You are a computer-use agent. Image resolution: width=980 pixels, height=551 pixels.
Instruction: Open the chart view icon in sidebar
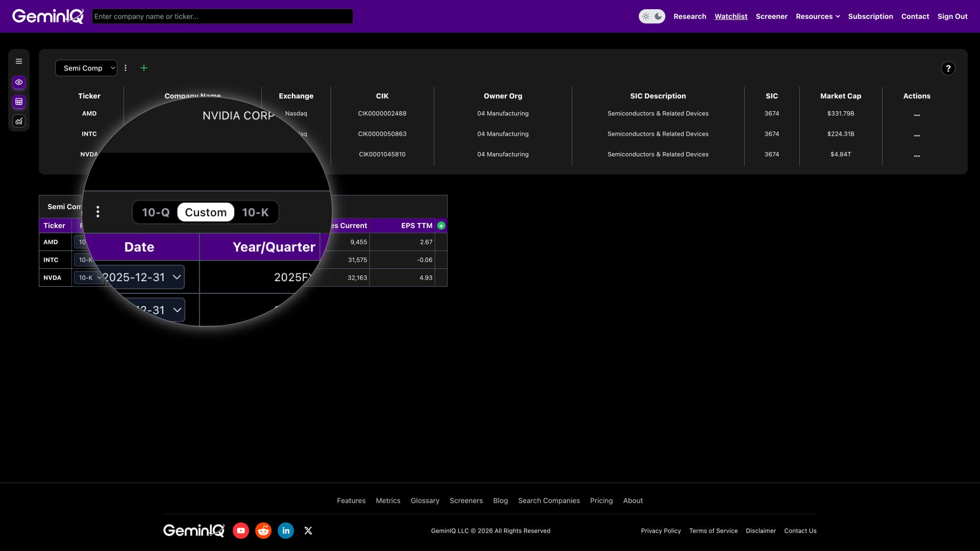click(19, 121)
